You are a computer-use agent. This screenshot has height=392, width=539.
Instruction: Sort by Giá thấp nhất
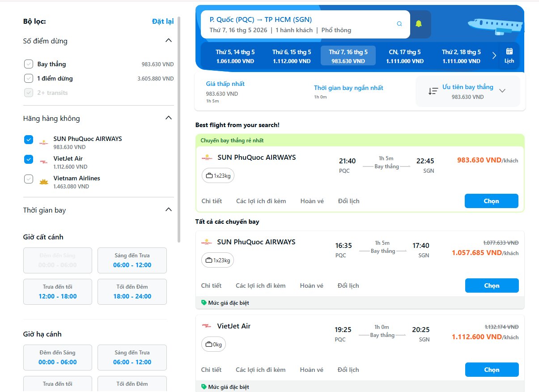coord(225,84)
